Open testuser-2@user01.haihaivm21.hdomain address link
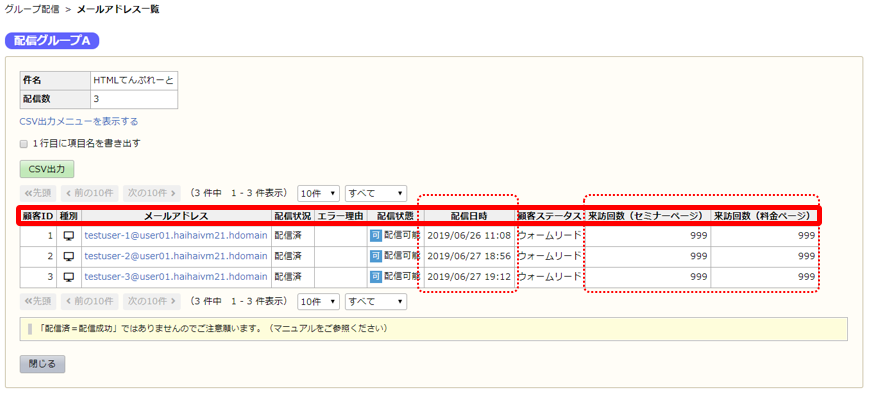The image size is (874, 397). (176, 256)
